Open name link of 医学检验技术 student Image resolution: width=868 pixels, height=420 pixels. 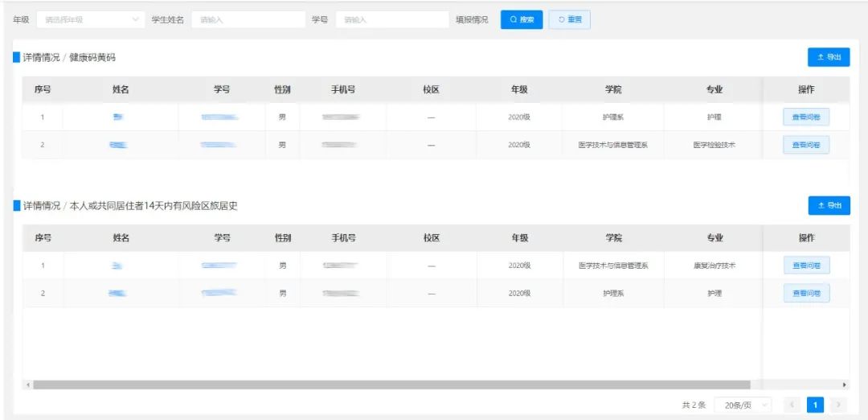coord(119,145)
